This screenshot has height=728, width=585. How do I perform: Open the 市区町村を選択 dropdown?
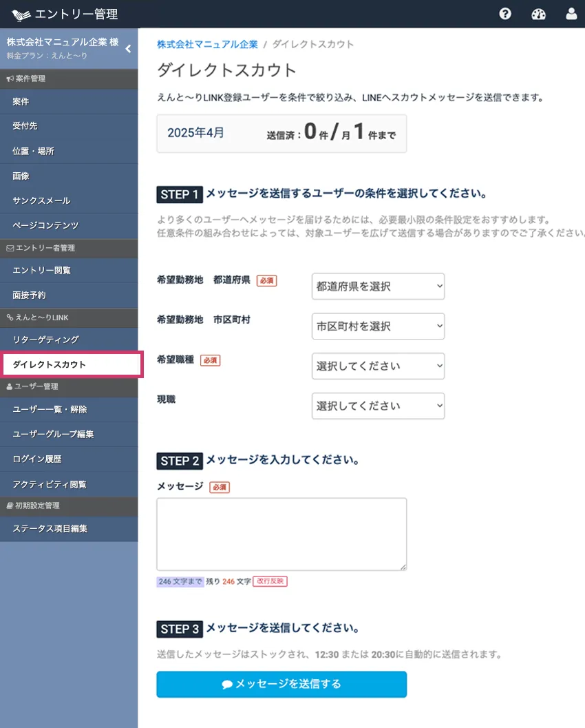point(378,326)
